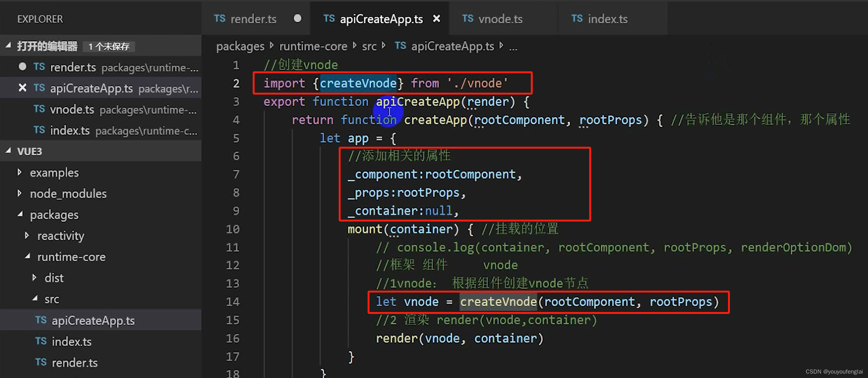Open vnode.ts in open editors list
The image size is (868, 378).
[101, 109]
